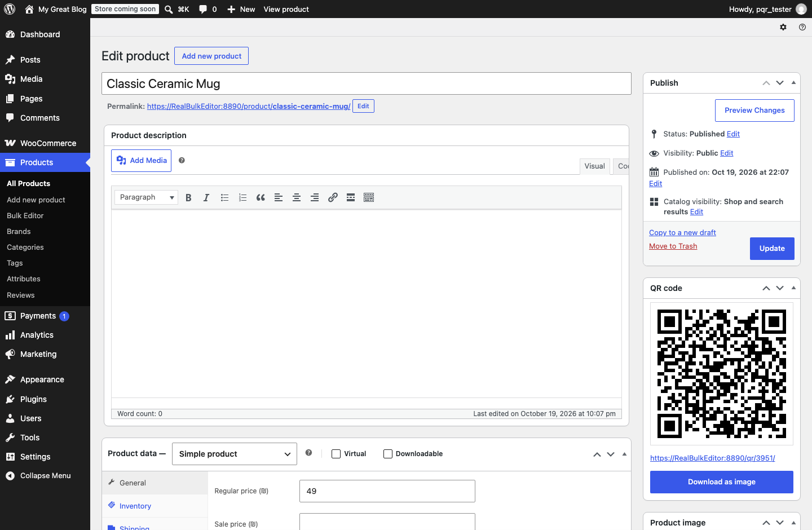Switch to the Visual editor tab
The width and height of the screenshot is (812, 530).
click(594, 166)
